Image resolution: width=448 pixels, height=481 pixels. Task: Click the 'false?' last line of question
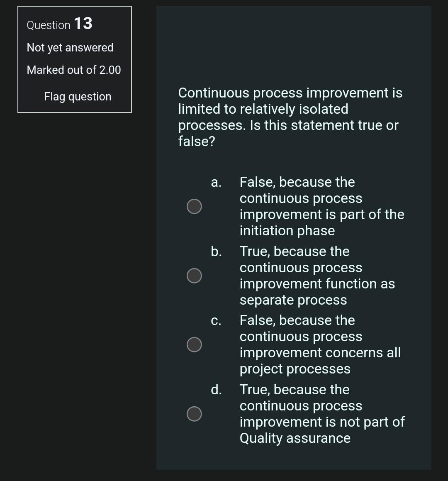click(197, 141)
